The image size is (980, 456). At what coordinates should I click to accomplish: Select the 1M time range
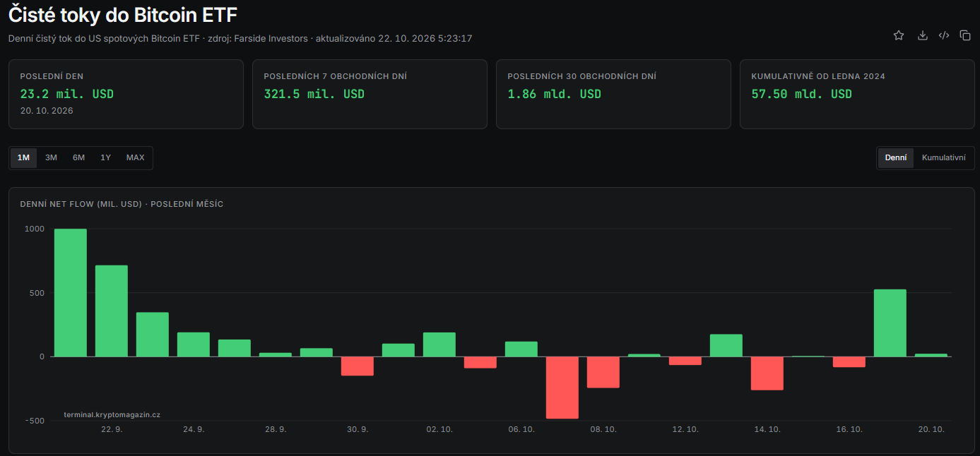23,157
